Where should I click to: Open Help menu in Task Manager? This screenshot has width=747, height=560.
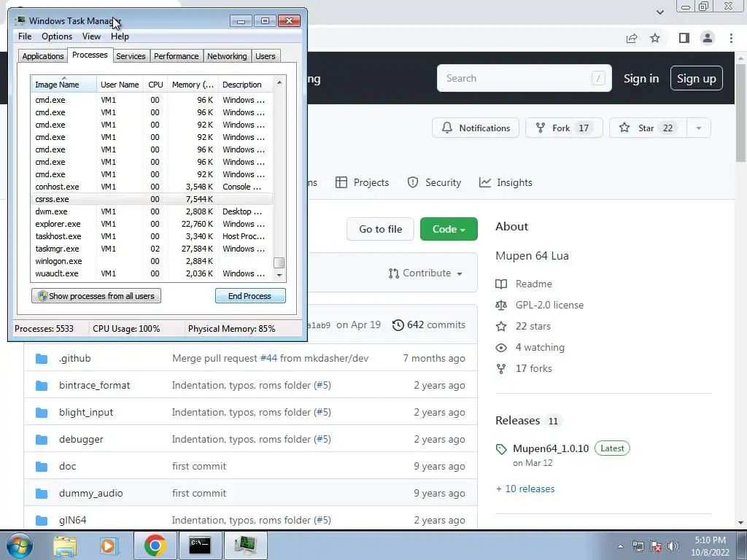(120, 36)
